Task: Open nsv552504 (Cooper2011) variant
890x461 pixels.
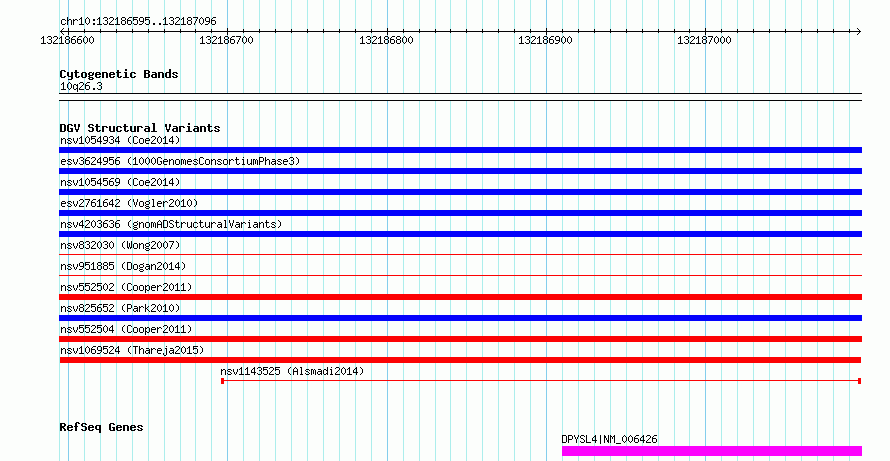Action: (x=126, y=329)
